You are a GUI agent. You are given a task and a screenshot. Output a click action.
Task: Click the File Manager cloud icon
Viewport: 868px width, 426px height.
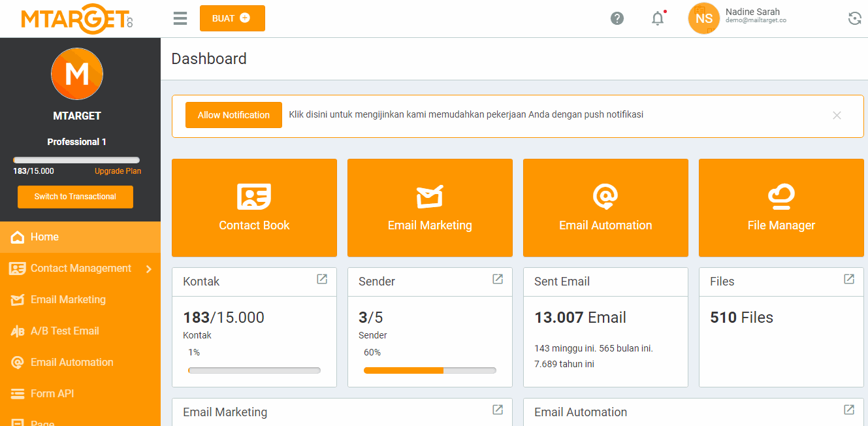[x=781, y=196]
